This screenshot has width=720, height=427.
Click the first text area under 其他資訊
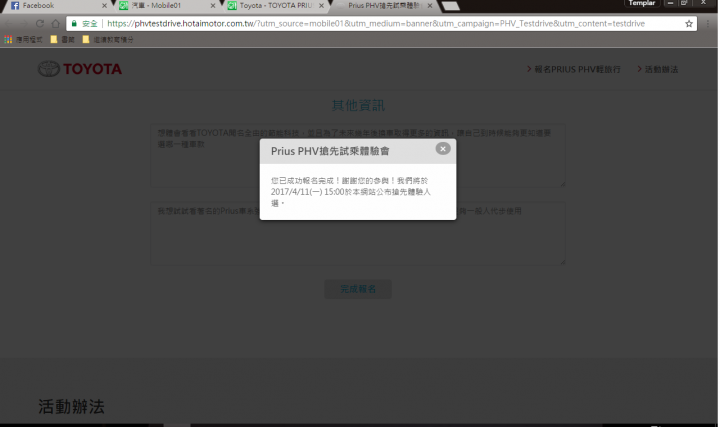(x=358, y=155)
